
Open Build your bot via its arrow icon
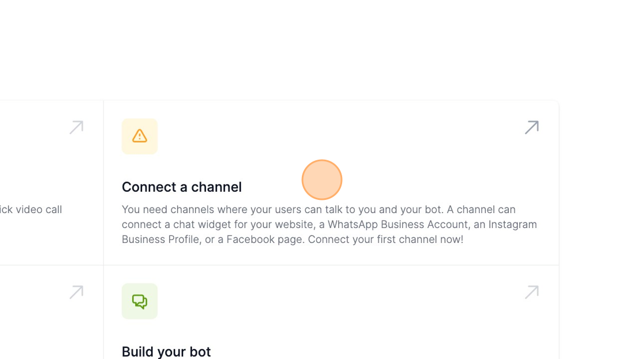[x=532, y=292]
